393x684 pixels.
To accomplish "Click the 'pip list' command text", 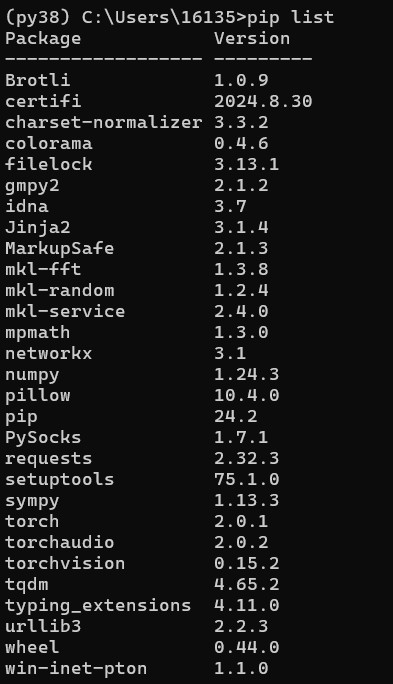I will pyautogui.click(x=290, y=17).
